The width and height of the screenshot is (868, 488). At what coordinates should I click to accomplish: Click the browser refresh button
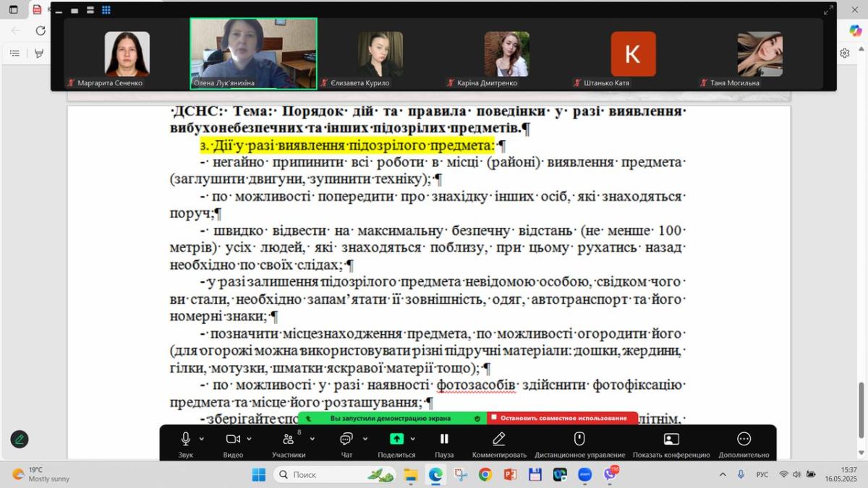pos(41,30)
